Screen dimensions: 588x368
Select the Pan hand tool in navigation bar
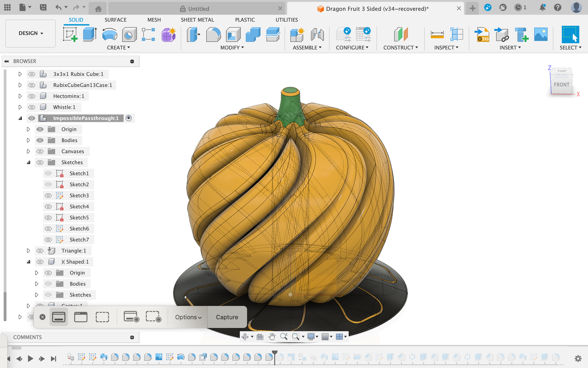272,337
